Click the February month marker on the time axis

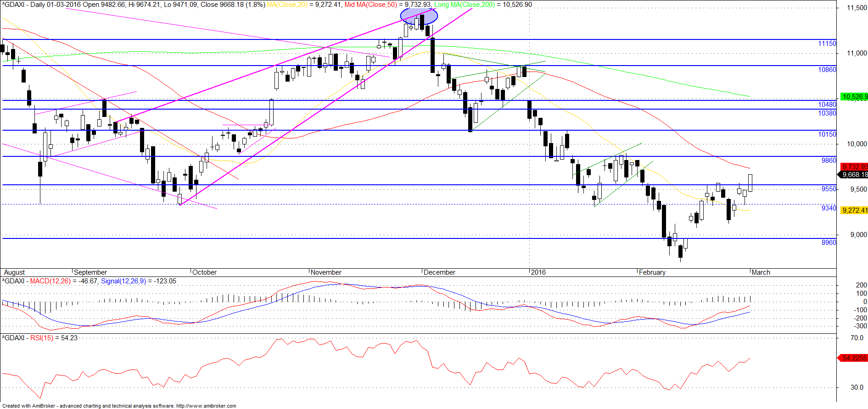click(x=652, y=272)
